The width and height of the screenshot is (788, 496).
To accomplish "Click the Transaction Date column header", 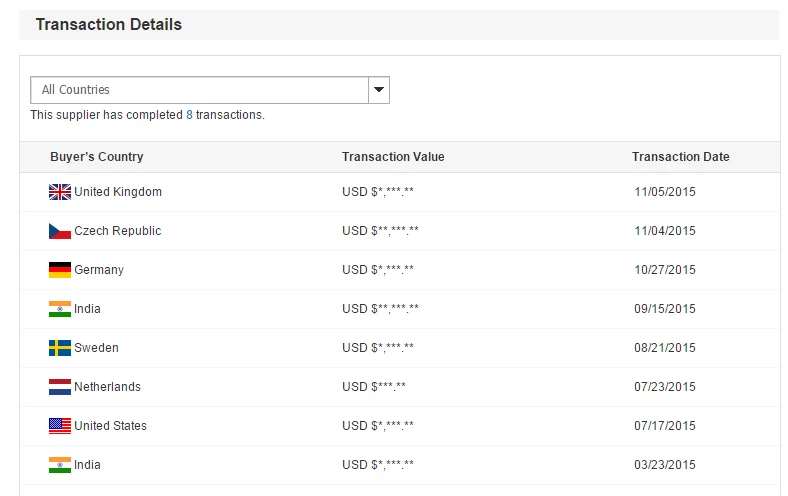I will (680, 157).
